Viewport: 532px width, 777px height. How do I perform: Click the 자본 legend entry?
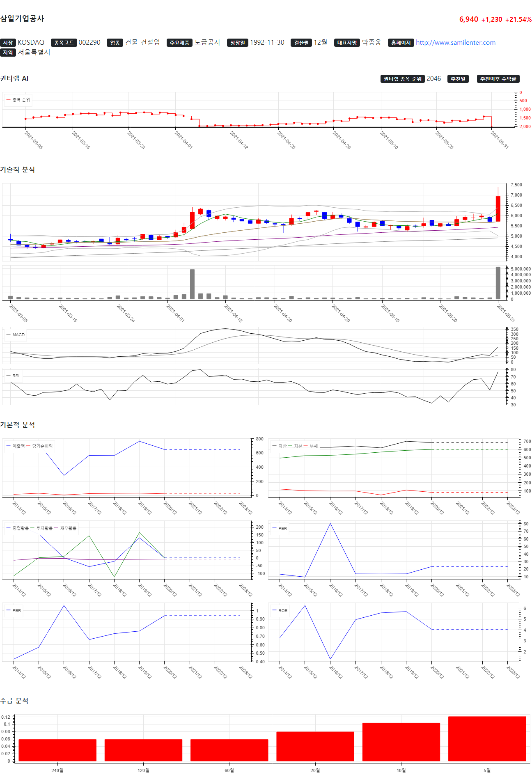pyautogui.click(x=295, y=446)
